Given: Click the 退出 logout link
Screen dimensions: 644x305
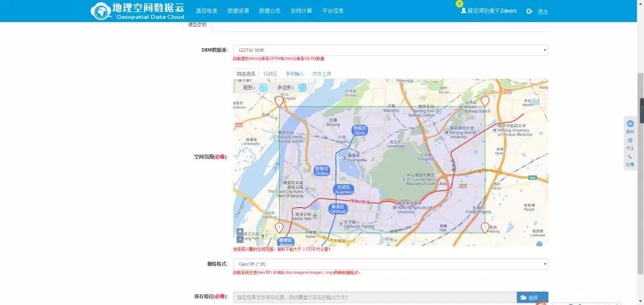Looking at the screenshot, I should [x=543, y=11].
